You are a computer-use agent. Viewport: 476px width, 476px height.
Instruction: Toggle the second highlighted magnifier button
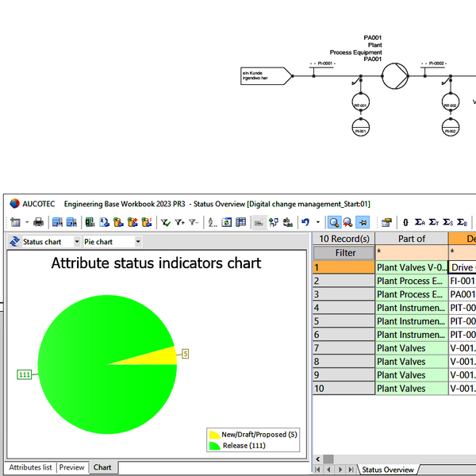pyautogui.click(x=347, y=223)
